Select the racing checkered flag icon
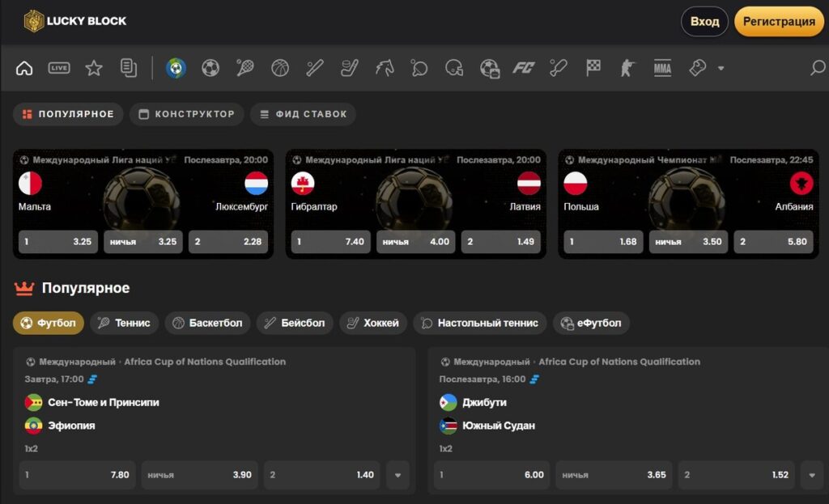 (593, 68)
